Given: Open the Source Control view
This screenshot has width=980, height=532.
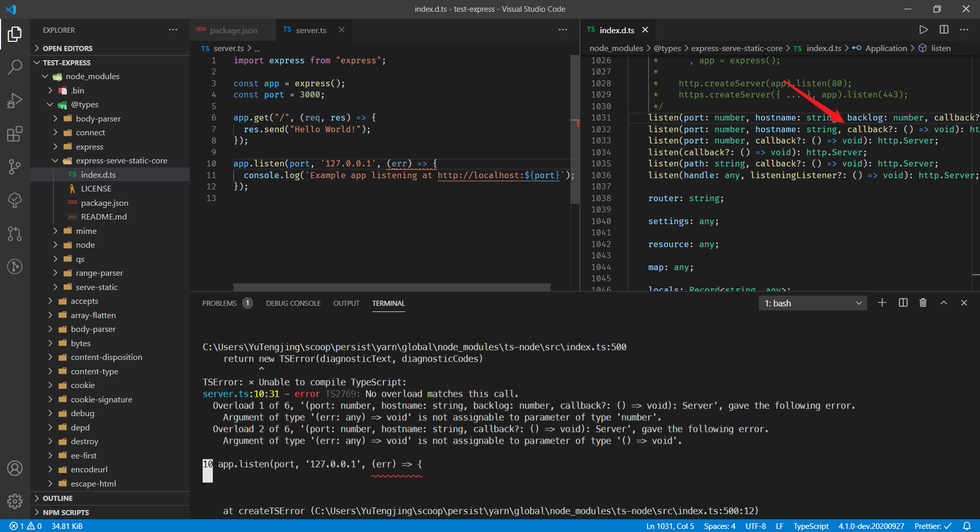Looking at the screenshot, I should point(15,167).
